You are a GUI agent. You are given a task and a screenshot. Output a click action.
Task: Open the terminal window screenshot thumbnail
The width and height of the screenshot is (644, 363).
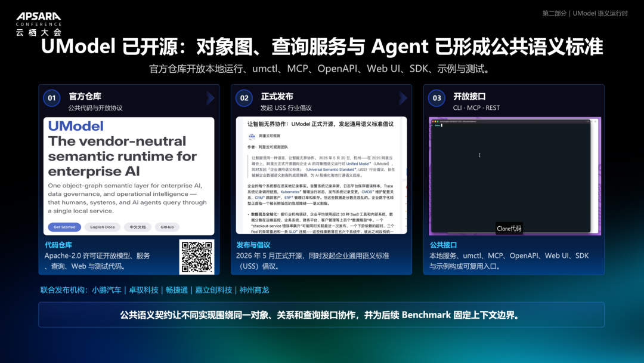(515, 176)
